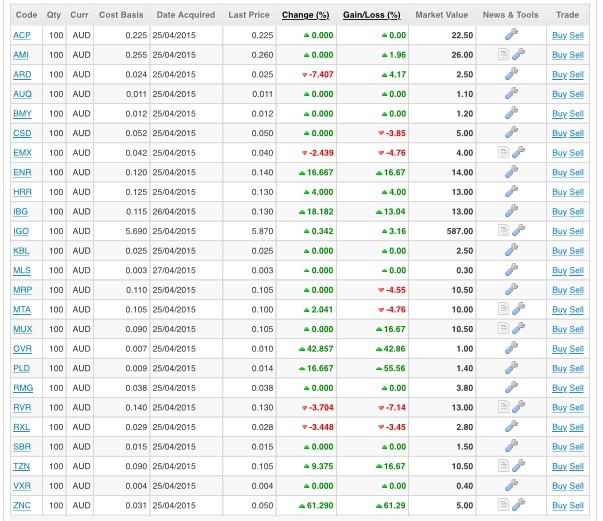The image size is (603, 521).
Task: Open the tools wrench for IGO
Action: tap(518, 231)
